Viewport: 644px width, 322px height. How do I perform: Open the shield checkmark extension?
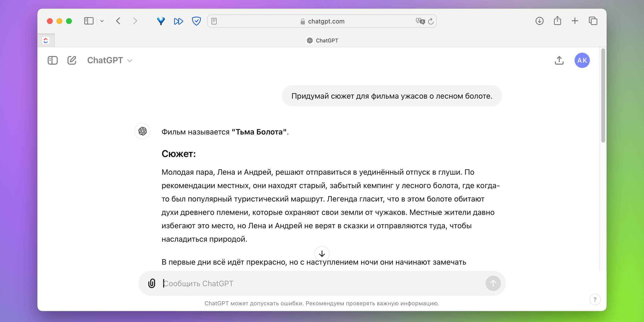(x=196, y=21)
